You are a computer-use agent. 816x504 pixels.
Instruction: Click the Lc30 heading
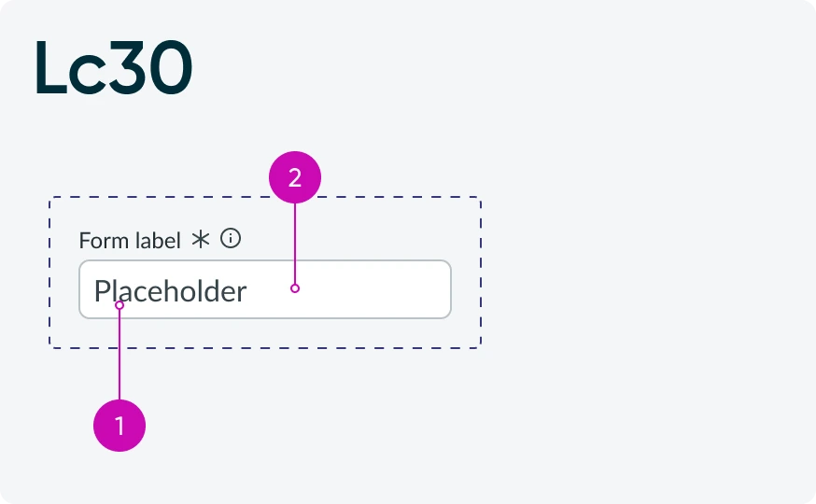(x=114, y=67)
